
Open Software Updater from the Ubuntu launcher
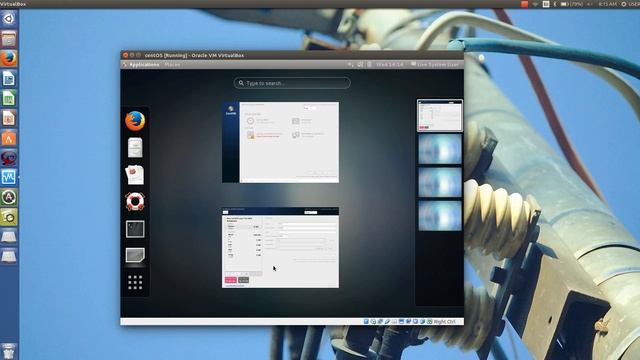coord(9,197)
